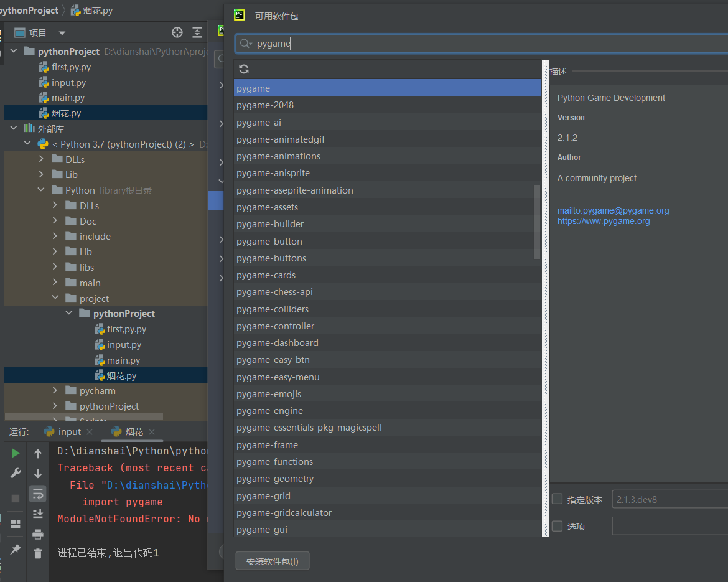Click the pin tab icon in run panel
Image resolution: width=728 pixels, height=582 pixels.
pyautogui.click(x=16, y=550)
